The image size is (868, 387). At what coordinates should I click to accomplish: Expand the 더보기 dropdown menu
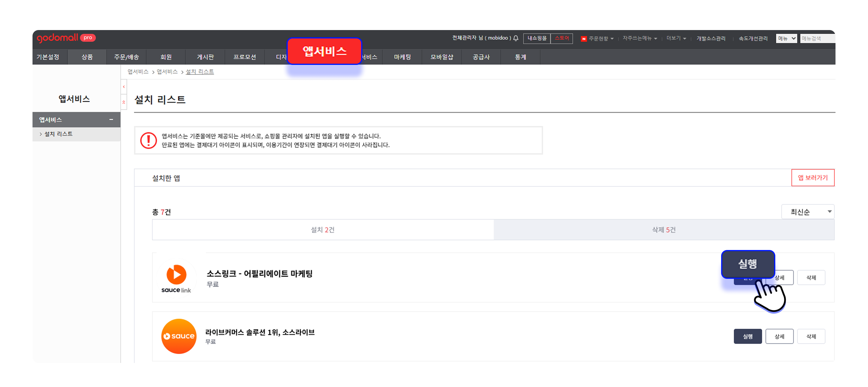[x=676, y=38]
